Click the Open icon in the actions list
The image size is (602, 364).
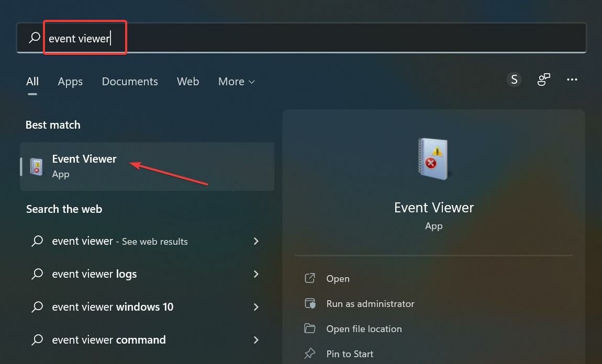[x=310, y=278]
